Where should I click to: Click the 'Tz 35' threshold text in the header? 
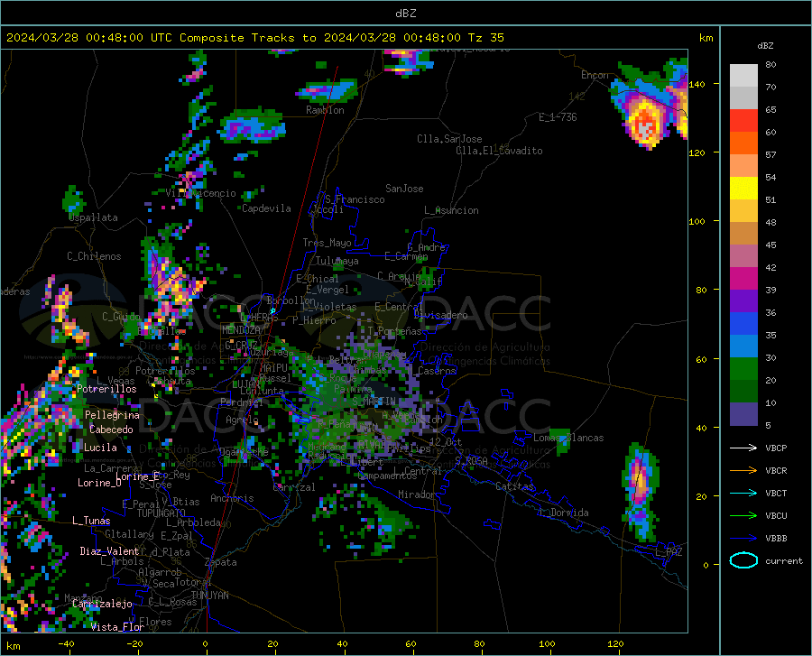point(485,37)
